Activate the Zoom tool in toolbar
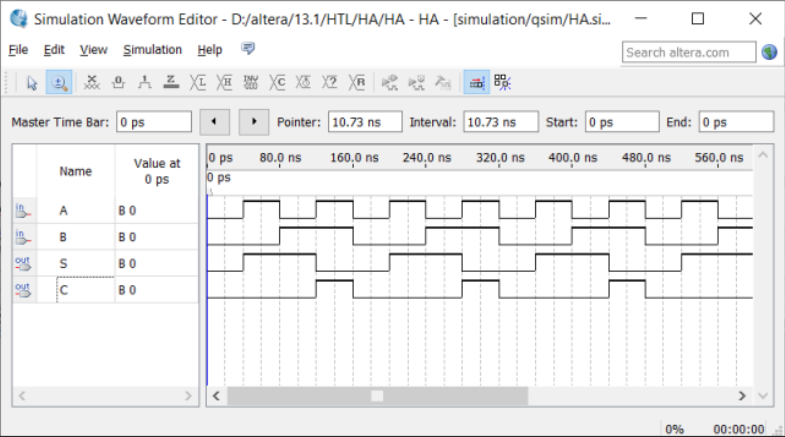Image resolution: width=785 pixels, height=437 pixels. [58, 83]
